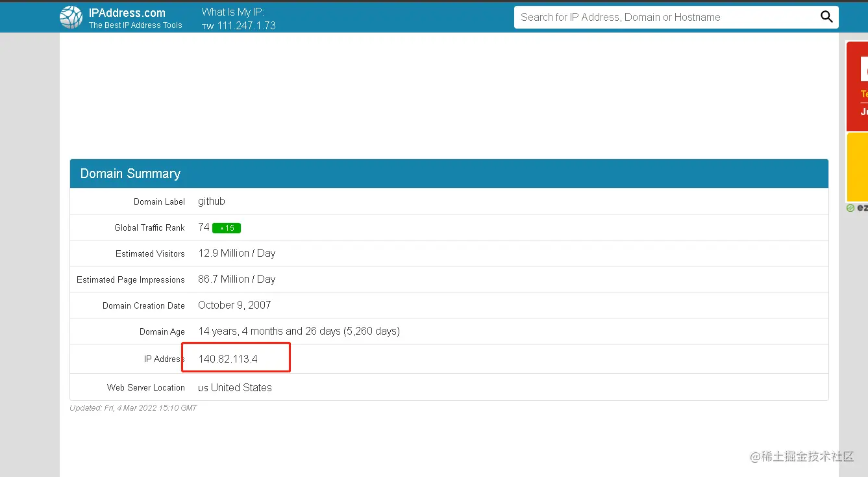Select the 12.9 Million / Day value
The width and height of the screenshot is (868, 477).
click(237, 253)
